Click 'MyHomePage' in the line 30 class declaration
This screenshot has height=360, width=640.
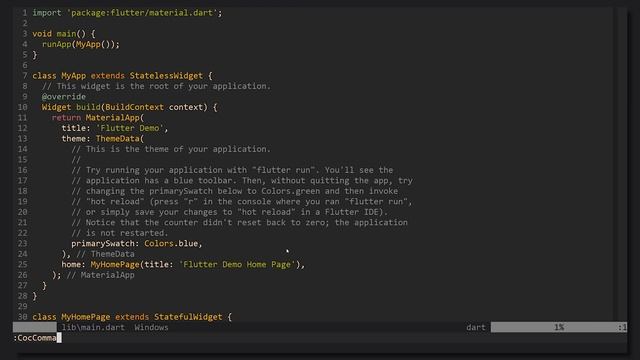(x=86, y=317)
